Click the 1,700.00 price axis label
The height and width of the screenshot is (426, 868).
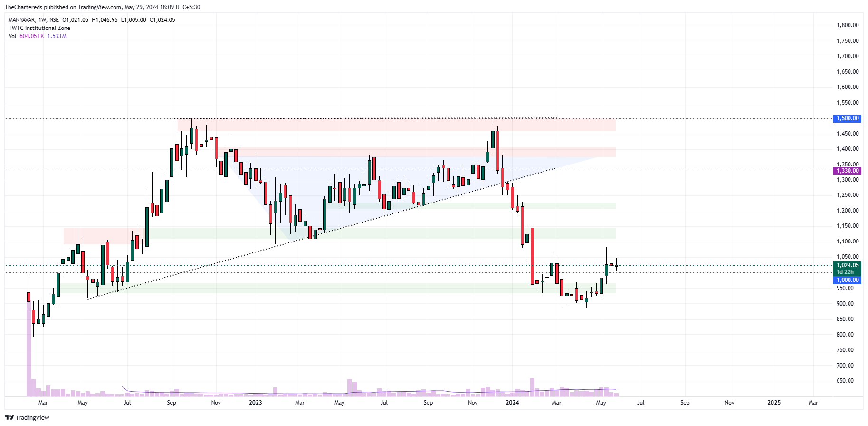point(848,56)
